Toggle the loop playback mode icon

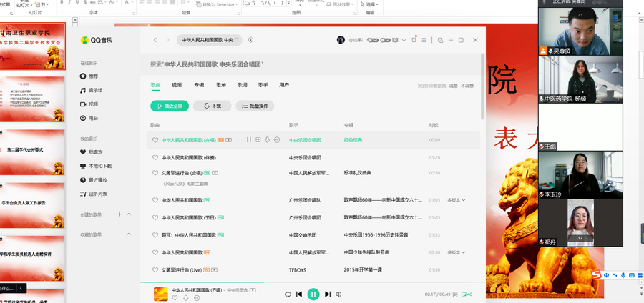(288, 294)
